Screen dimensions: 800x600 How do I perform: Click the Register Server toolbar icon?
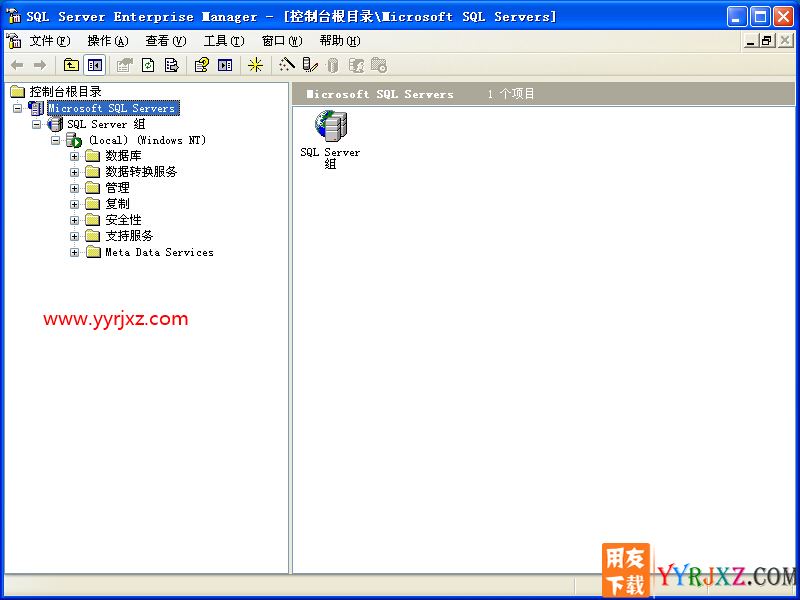coord(310,65)
